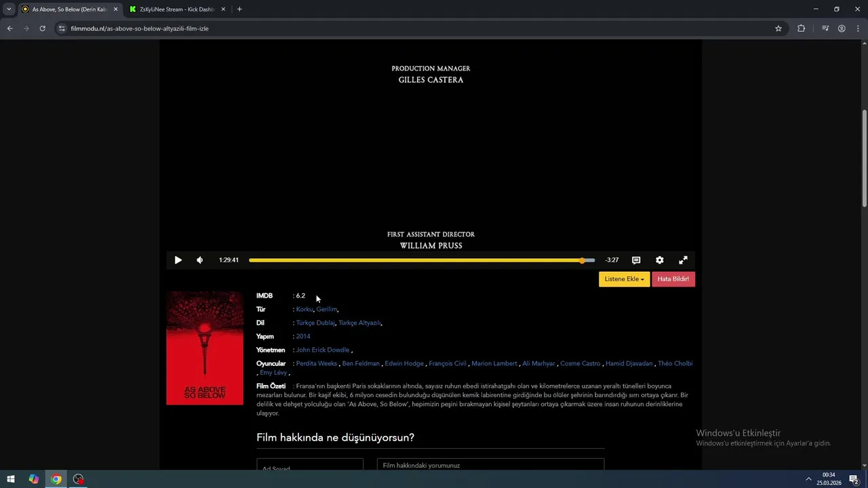Open the notification center icon
Viewport: 868px width, 488px height.
coord(854,479)
